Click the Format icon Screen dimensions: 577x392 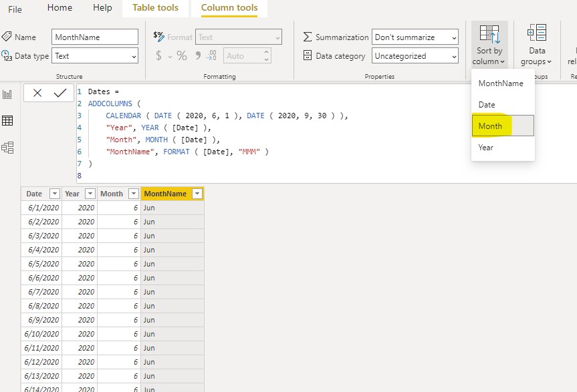click(x=158, y=36)
